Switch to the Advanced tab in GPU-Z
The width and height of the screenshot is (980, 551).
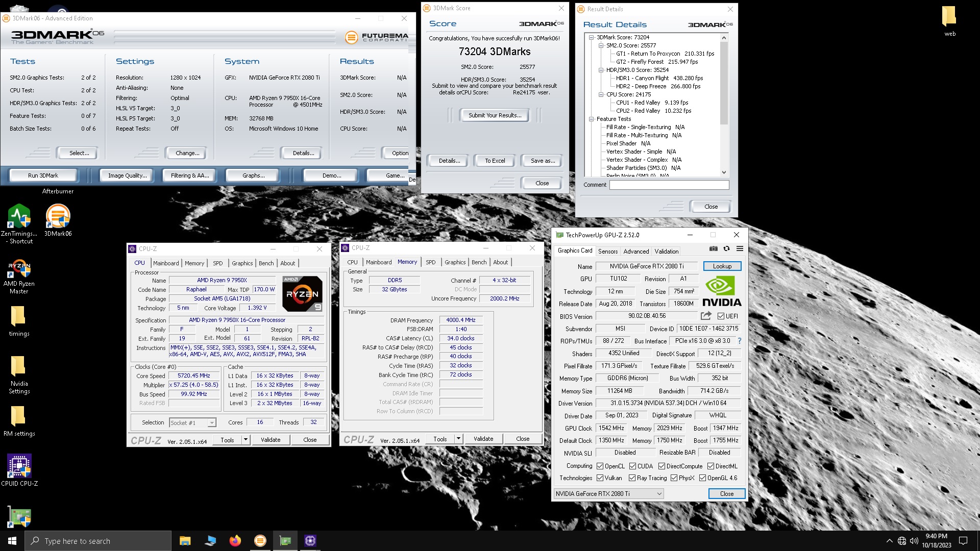coord(636,252)
